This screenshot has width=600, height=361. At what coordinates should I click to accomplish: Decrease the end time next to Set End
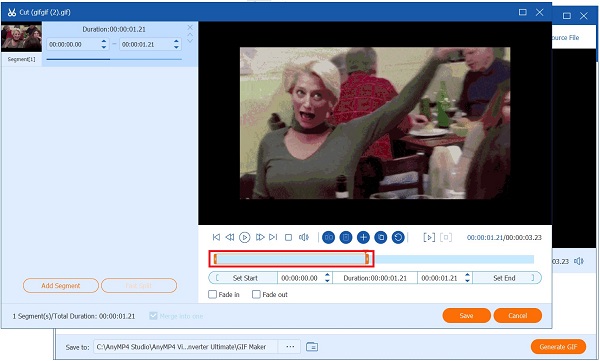coord(467,281)
